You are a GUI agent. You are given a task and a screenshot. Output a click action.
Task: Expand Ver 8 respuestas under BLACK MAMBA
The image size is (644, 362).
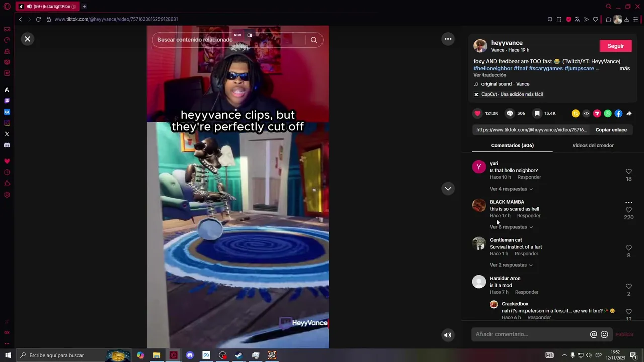(511, 227)
